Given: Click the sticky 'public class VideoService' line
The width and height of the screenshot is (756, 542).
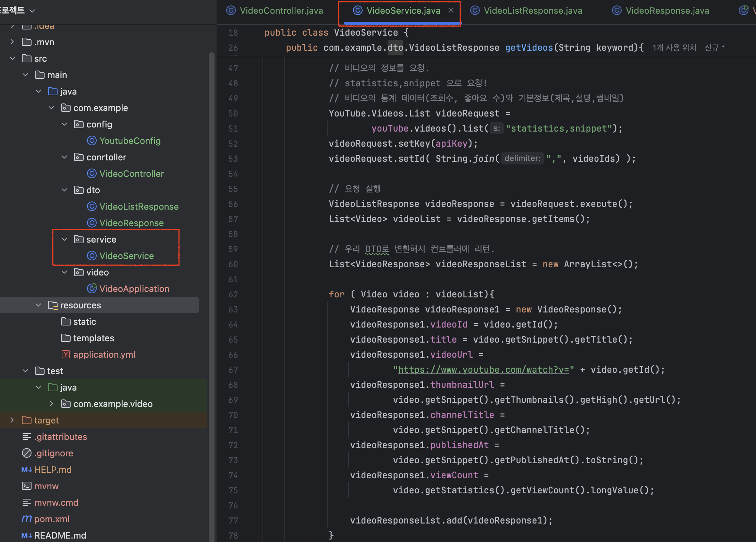Looking at the screenshot, I should 336,33.
